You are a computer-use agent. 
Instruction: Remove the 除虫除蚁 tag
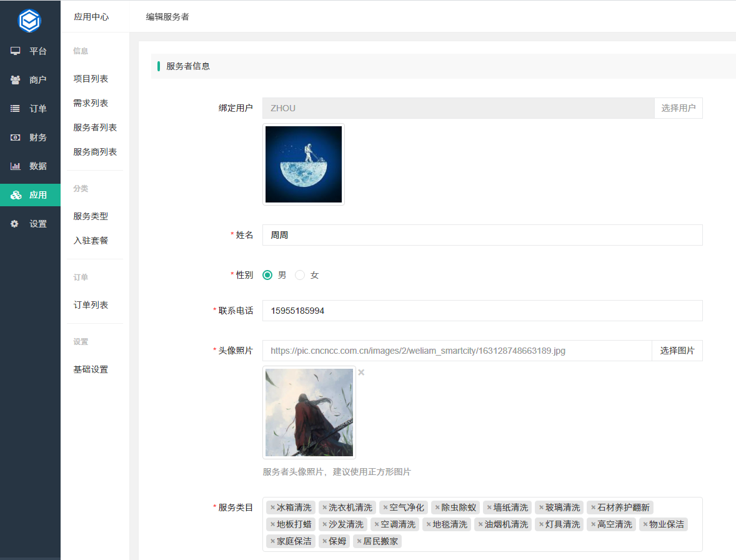[x=437, y=507]
